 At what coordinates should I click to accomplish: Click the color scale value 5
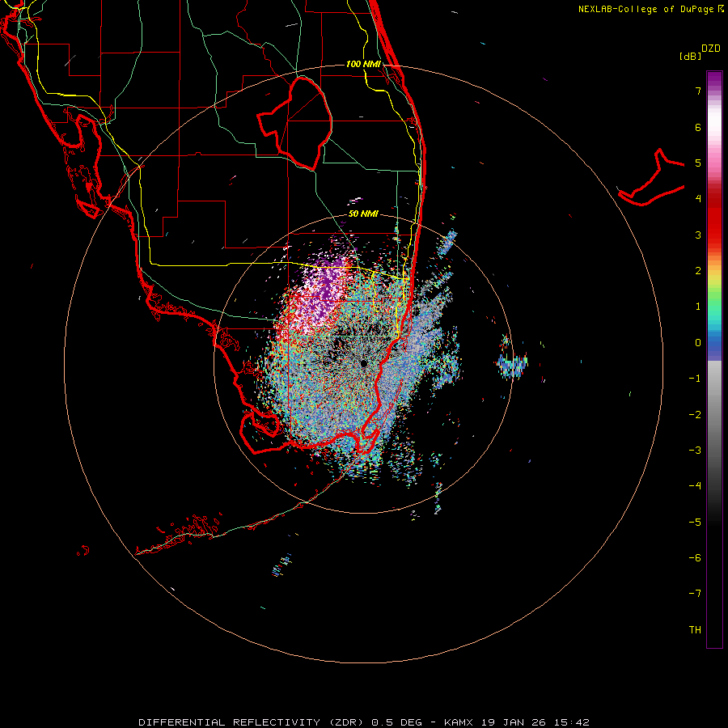click(x=698, y=163)
